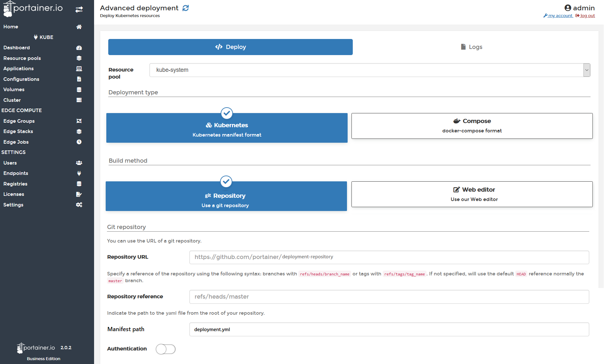Click the refs/tags/tag_name code snippet
Screen dimensions: 606x364
coord(404,274)
